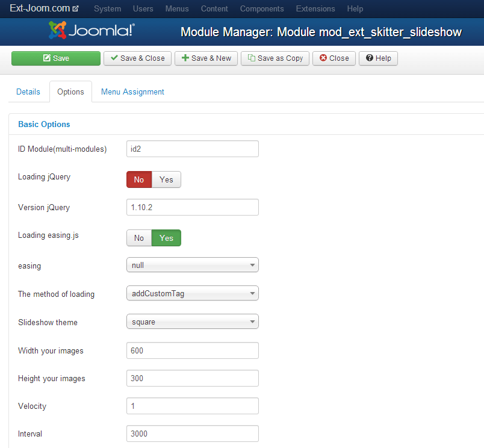Click the Velocity input field
The width and height of the screenshot is (484, 448).
tap(193, 406)
